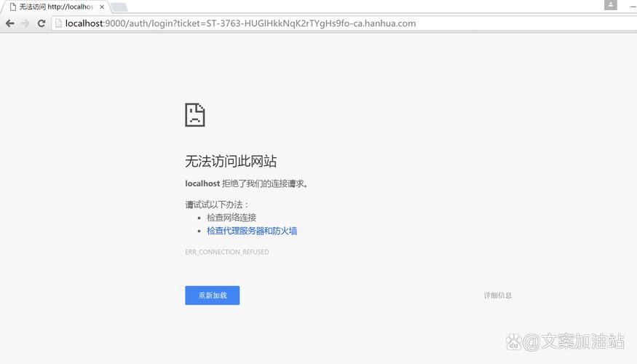Click the localhost 拒绝了我们的连接请求 message
Viewport: 637px width, 364px height.
247,183
